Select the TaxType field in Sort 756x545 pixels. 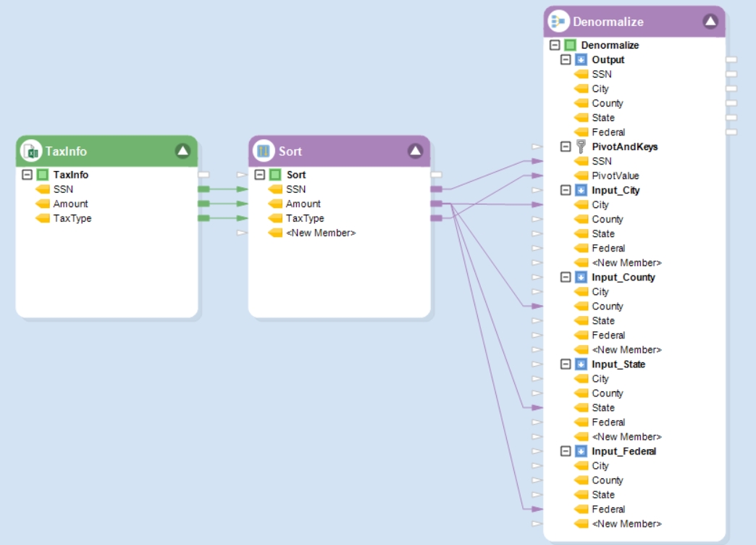point(305,218)
